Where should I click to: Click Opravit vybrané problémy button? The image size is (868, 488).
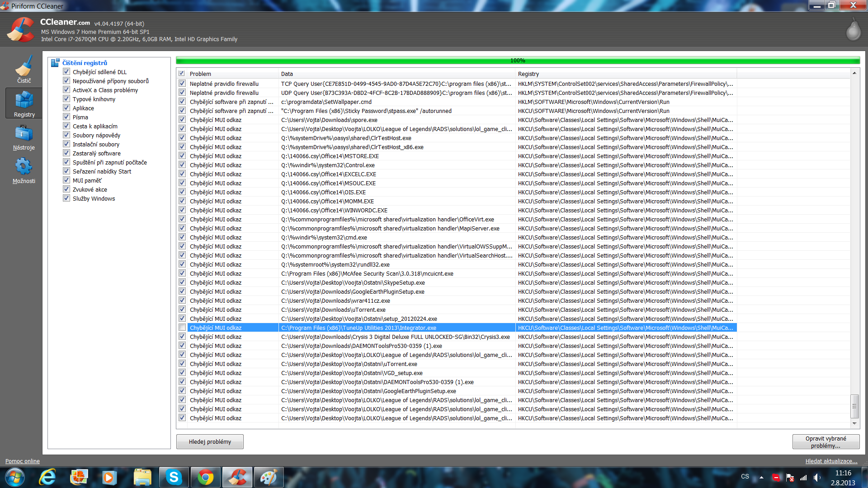pyautogui.click(x=826, y=441)
